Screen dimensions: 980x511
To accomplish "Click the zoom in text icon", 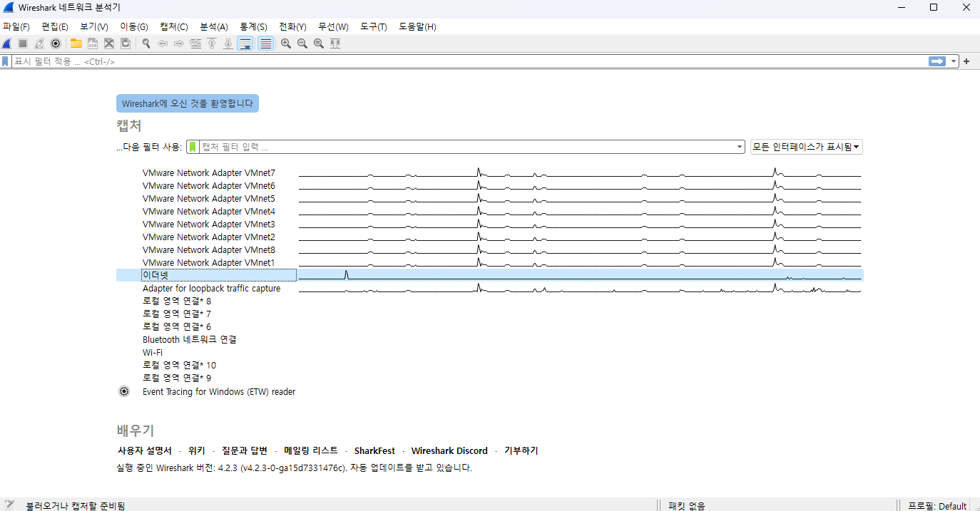I will [x=286, y=43].
